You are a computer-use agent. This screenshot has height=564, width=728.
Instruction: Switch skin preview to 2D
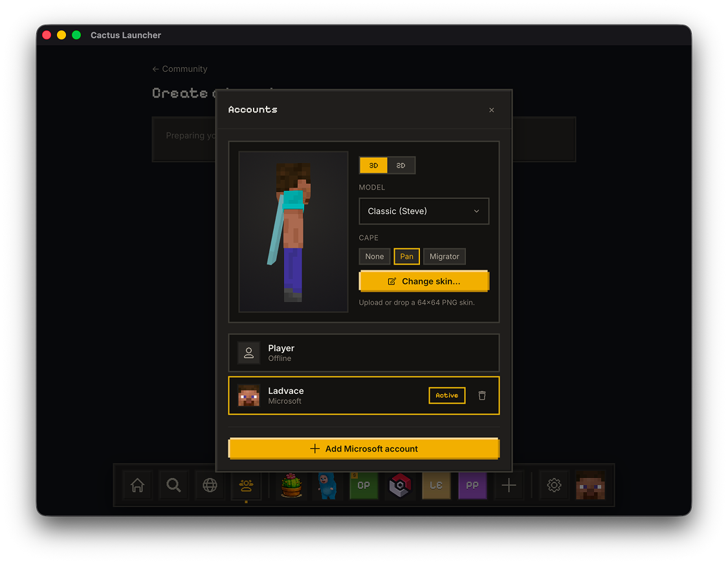coord(401,166)
